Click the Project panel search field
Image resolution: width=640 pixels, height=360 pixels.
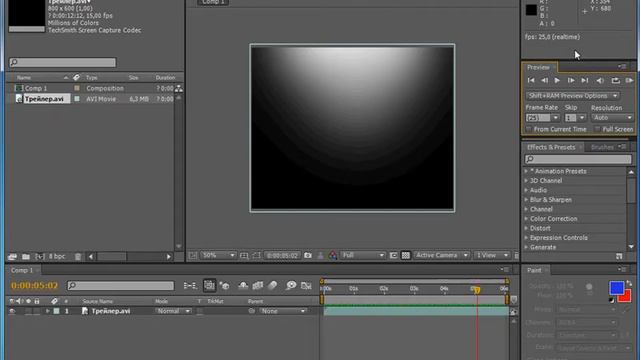[x=62, y=62]
